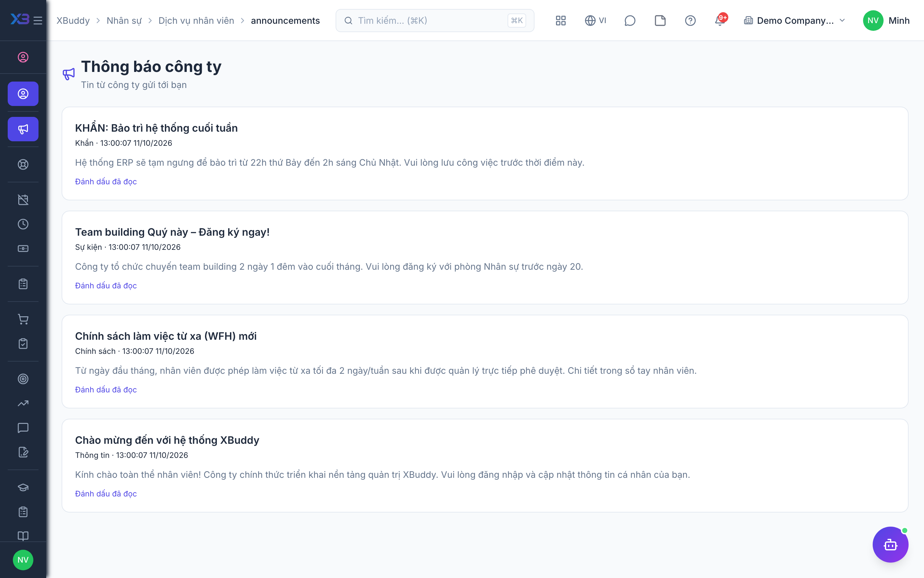924x578 pixels.
Task: Open the apps grid in header
Action: point(560,20)
